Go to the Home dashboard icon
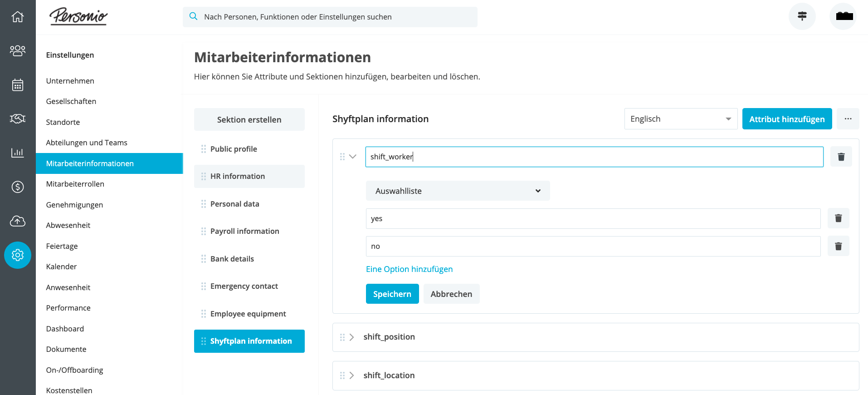868x395 pixels. point(18,17)
